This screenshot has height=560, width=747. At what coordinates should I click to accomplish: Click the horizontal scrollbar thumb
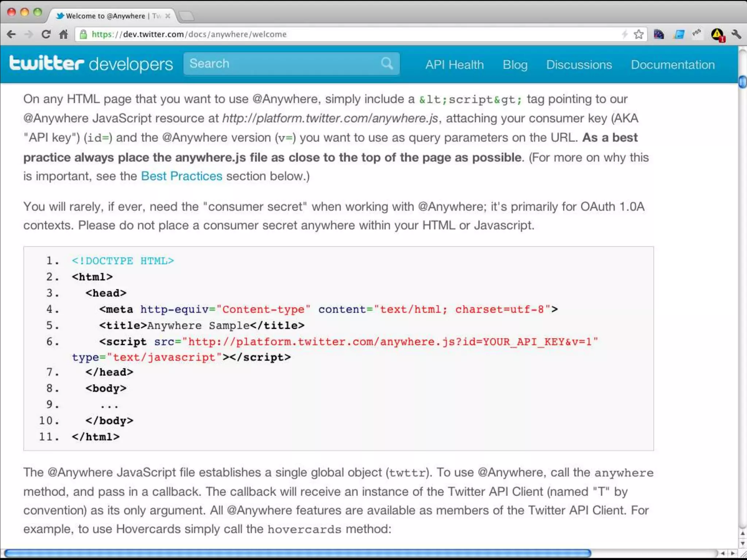pos(297,553)
